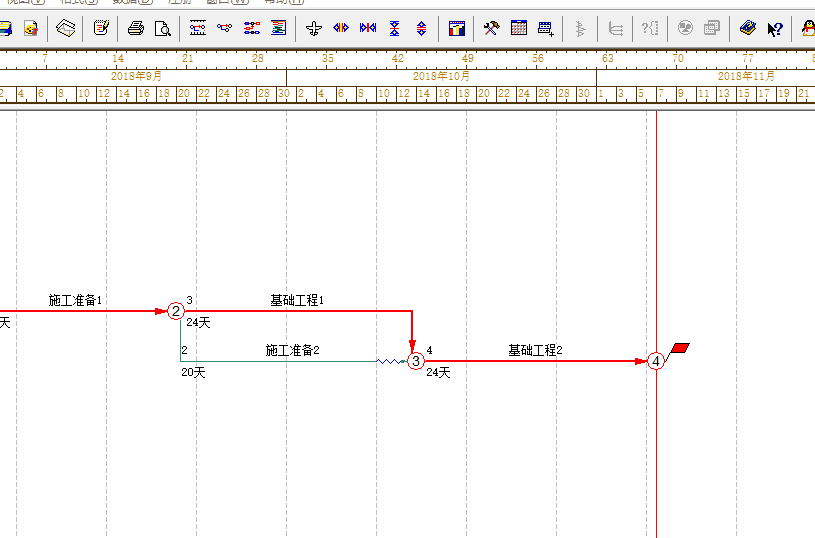Image resolution: width=815 pixels, height=538 pixels.
Task: Click the airplane-shaped toolbar icon
Action: tap(315, 28)
